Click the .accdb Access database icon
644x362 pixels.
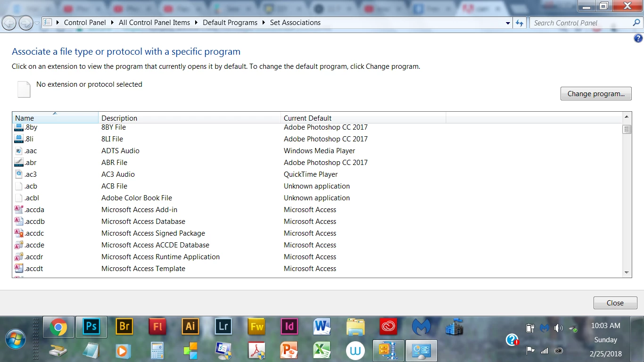click(x=19, y=222)
